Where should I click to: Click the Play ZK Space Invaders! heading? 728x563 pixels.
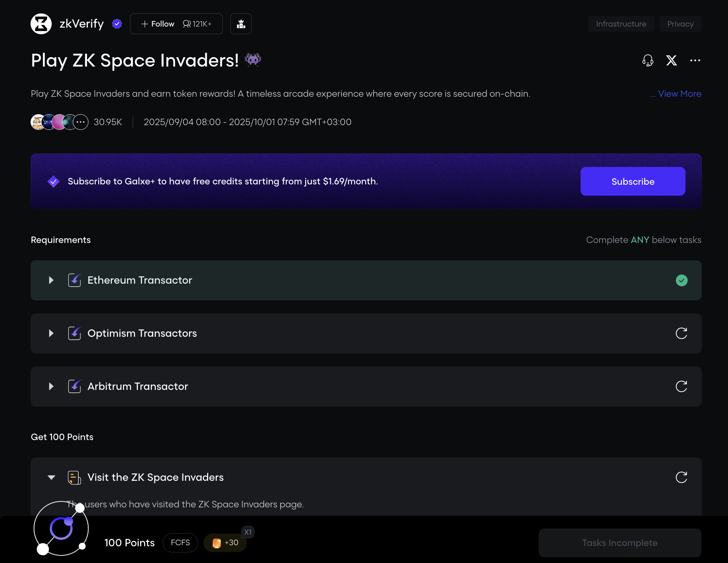pos(135,60)
